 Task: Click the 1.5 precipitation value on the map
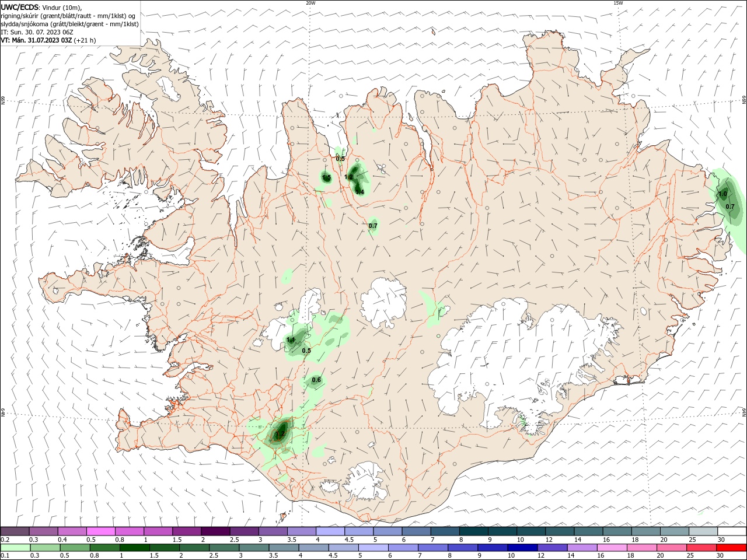[326, 178]
